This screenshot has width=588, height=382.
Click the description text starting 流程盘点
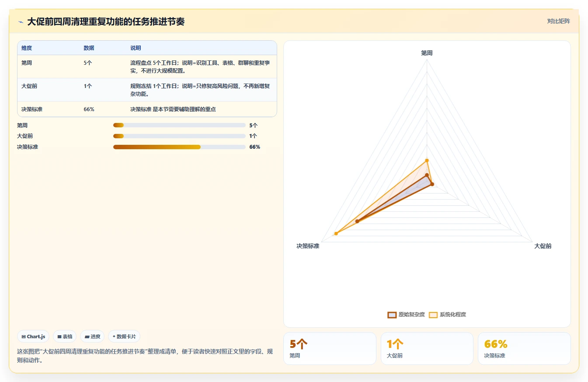tap(200, 67)
